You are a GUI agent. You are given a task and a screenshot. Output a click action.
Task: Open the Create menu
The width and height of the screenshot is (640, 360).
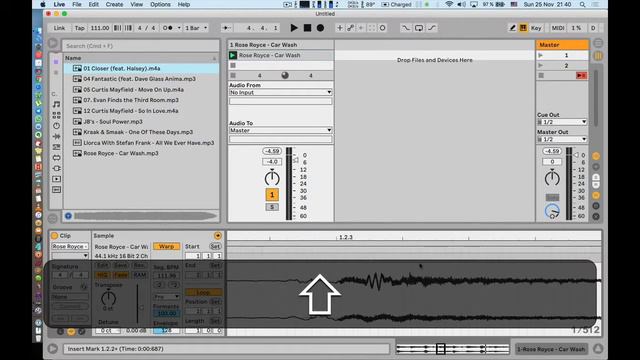[114, 4]
